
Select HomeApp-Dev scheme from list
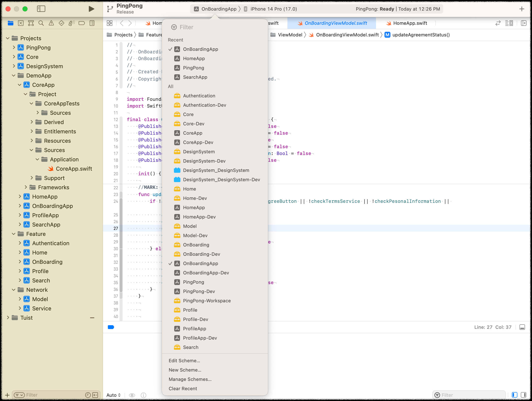(x=199, y=217)
